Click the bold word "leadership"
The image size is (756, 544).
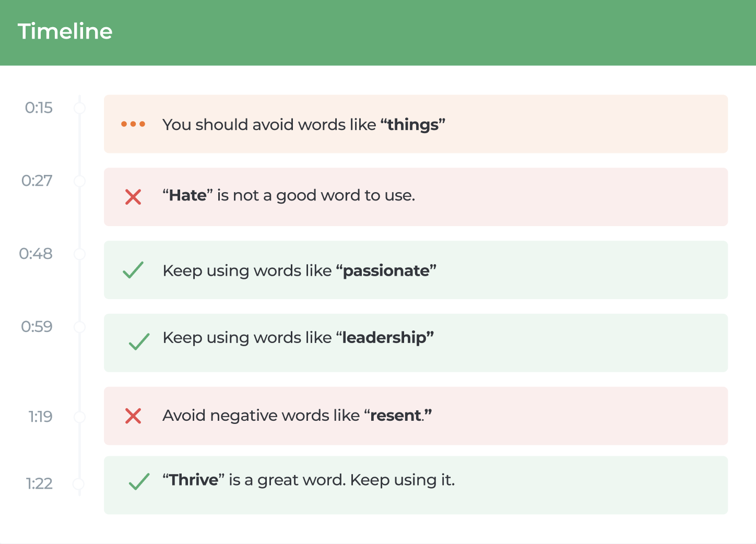(385, 337)
